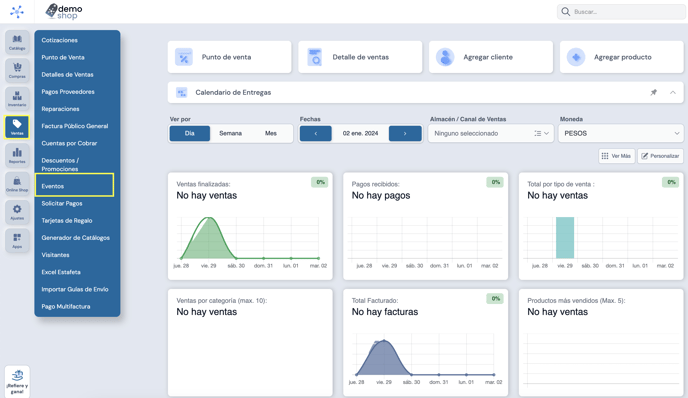Open Importar Guías de Envío menu item
The width and height of the screenshot is (688, 398).
pos(75,289)
